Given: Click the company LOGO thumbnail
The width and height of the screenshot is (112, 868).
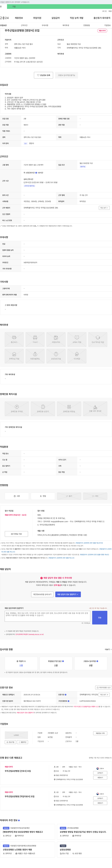Looking at the screenshot, I should (16, 735).
